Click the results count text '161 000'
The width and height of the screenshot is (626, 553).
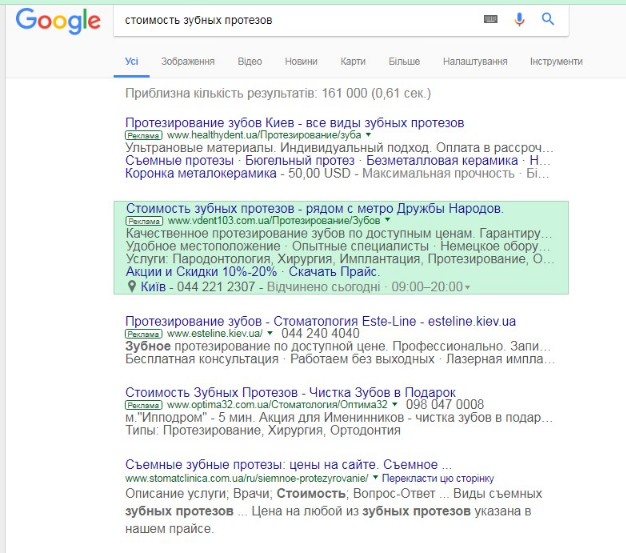coord(344,93)
